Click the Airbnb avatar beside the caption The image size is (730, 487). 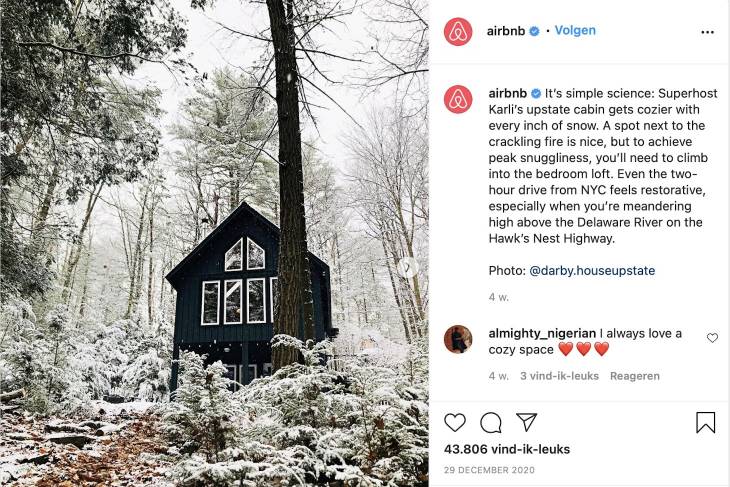(x=458, y=100)
